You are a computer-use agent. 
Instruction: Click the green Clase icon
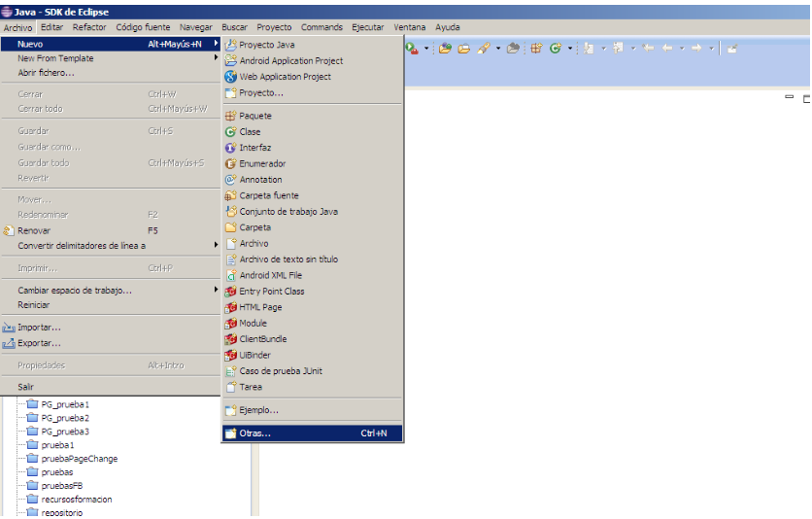(x=231, y=131)
